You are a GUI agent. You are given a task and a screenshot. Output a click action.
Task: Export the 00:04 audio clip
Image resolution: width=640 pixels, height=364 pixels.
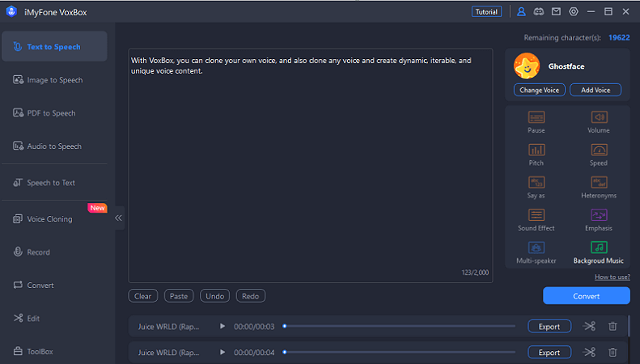coord(549,352)
